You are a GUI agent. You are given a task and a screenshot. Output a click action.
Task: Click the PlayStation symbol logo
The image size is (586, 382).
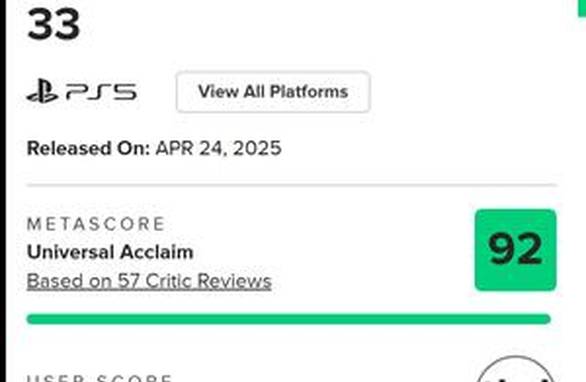pyautogui.click(x=42, y=91)
